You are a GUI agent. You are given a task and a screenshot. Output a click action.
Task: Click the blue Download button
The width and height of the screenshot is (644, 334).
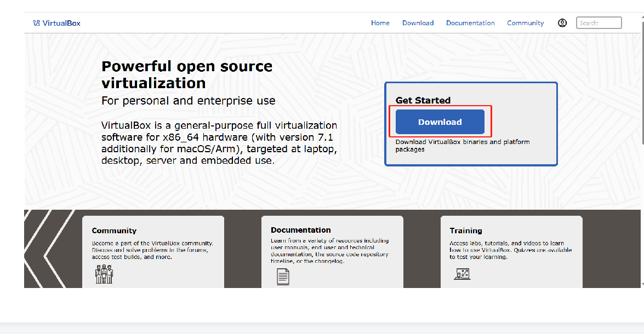(440, 122)
